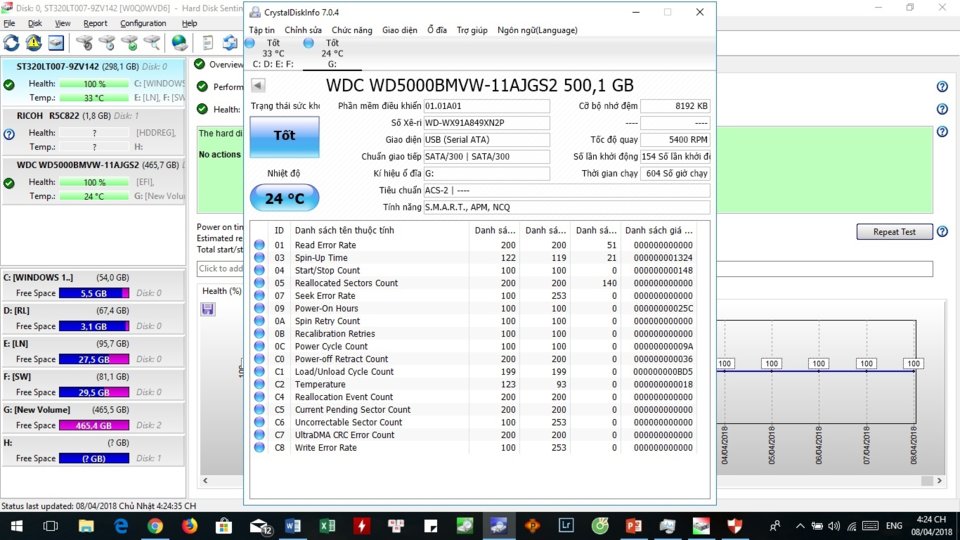Click the F: [SW] free space bar

94,392
